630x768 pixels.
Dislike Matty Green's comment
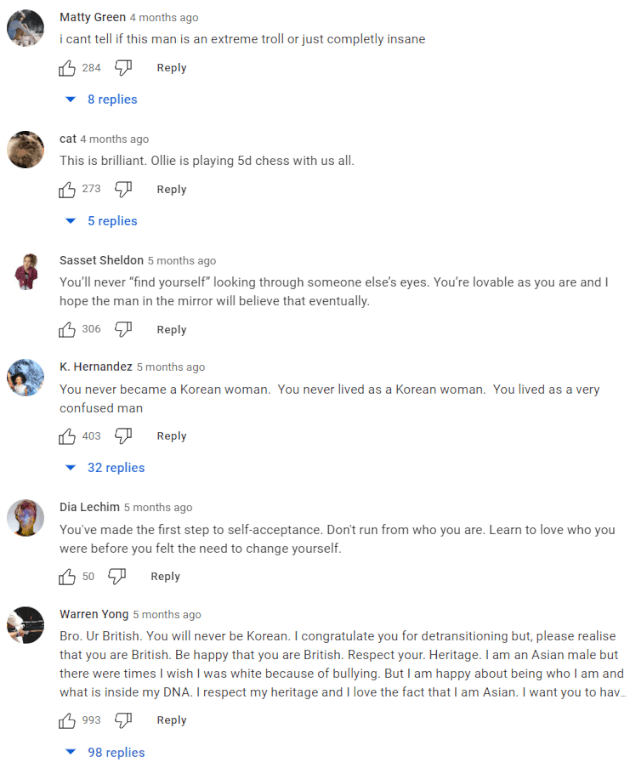(123, 68)
